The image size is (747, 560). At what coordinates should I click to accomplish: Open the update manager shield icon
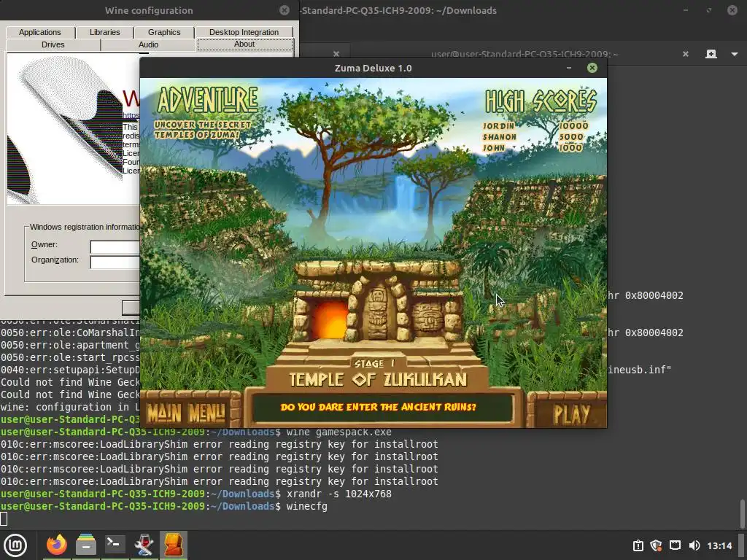[656, 545]
